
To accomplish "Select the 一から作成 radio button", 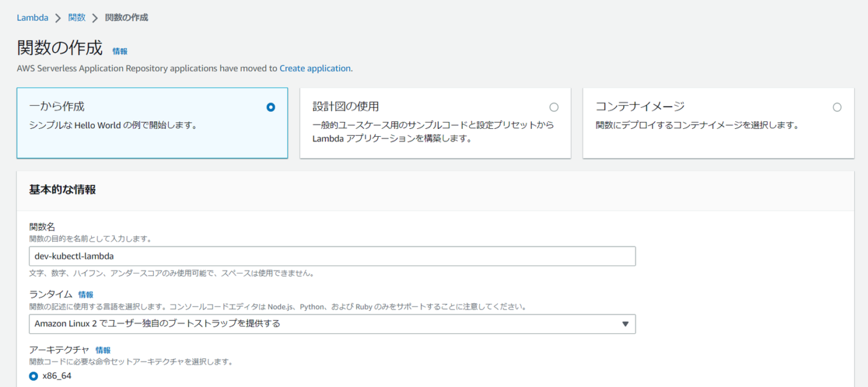I will pyautogui.click(x=270, y=107).
